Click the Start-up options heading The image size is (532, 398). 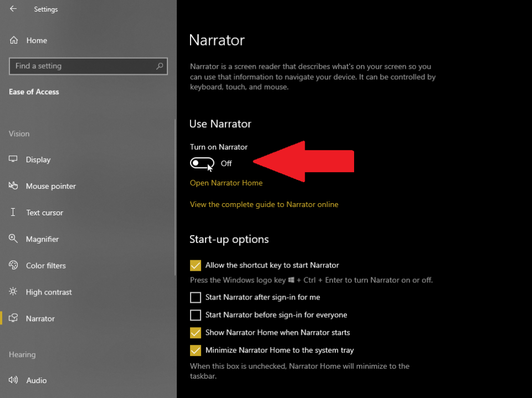(229, 239)
